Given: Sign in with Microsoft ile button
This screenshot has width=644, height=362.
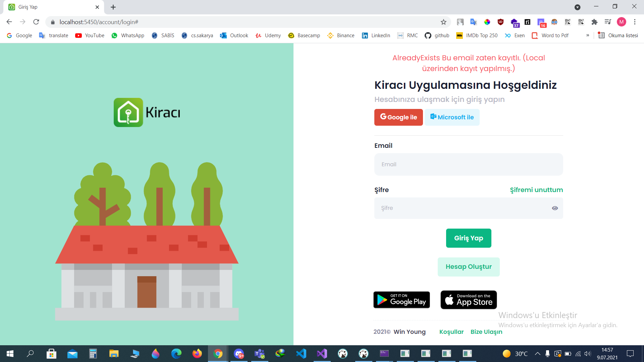Looking at the screenshot, I should [452, 117].
